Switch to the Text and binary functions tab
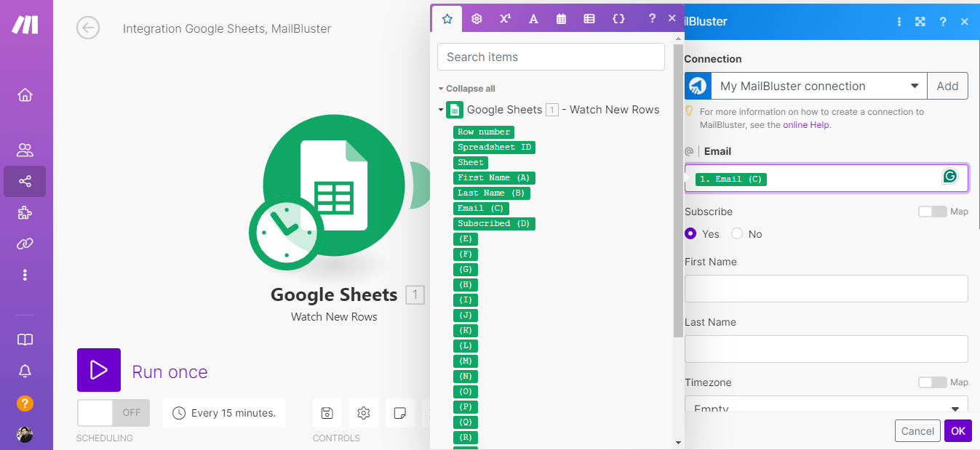Screen dimensions: 980x450 click(533, 19)
